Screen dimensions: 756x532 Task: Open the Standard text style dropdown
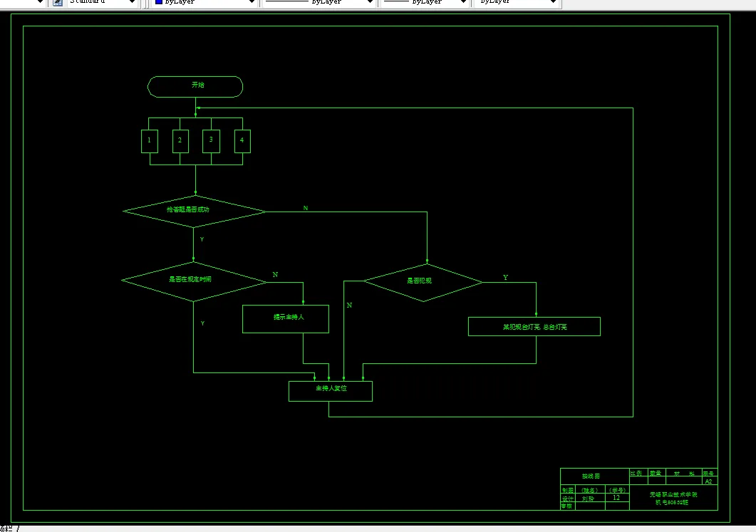(x=101, y=2)
